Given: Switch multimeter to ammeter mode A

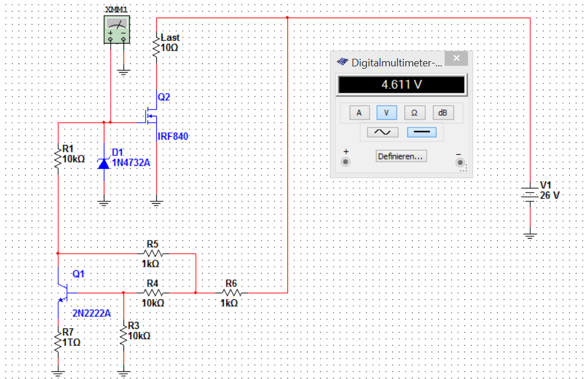Looking at the screenshot, I should point(359,113).
